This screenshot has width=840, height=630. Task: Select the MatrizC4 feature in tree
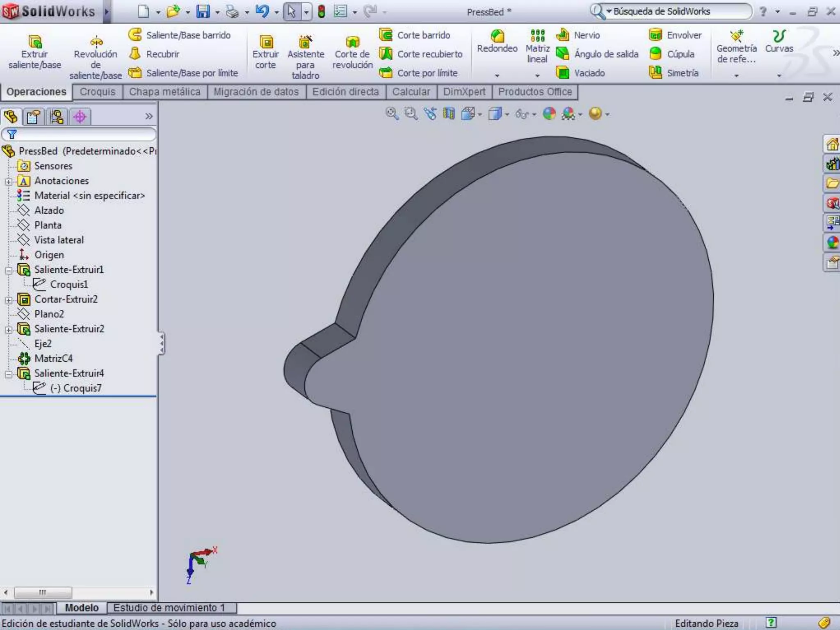pos(53,358)
